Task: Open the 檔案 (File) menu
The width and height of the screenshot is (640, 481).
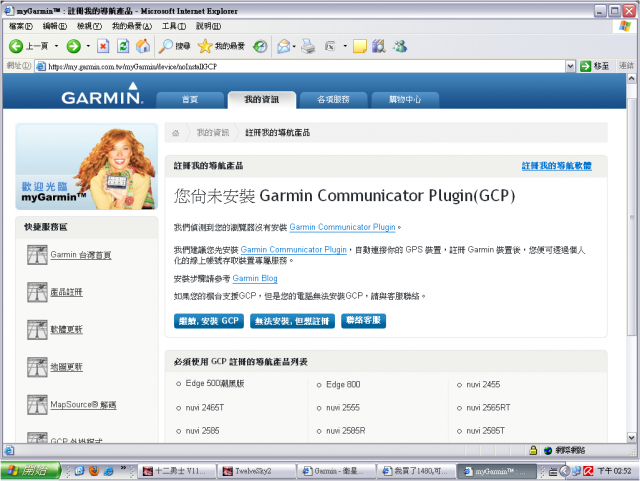Action: (20, 26)
